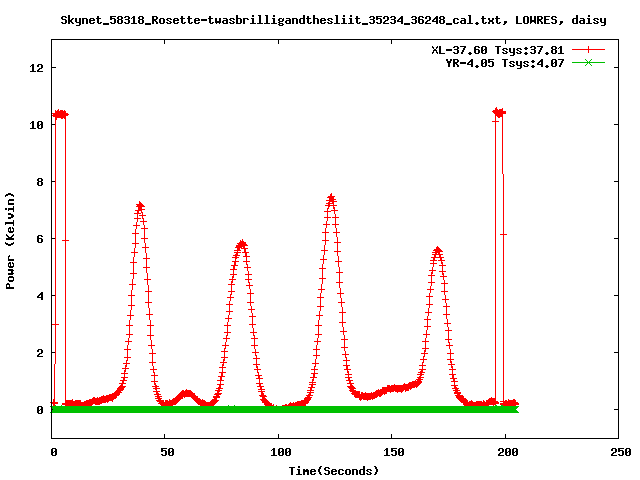640x480 pixels.
Task: Click the first red peak near 40 seconds
Action: [140, 206]
